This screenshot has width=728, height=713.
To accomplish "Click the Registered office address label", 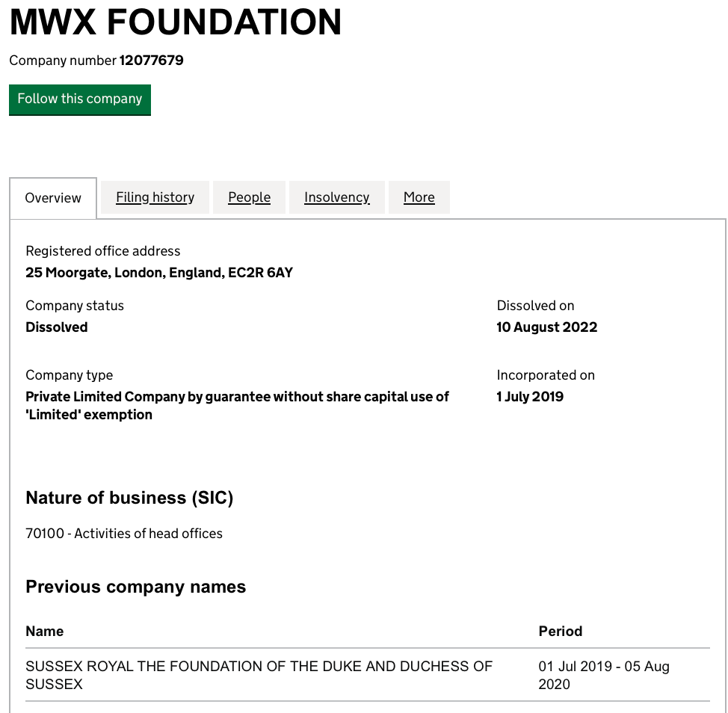I will point(103,251).
